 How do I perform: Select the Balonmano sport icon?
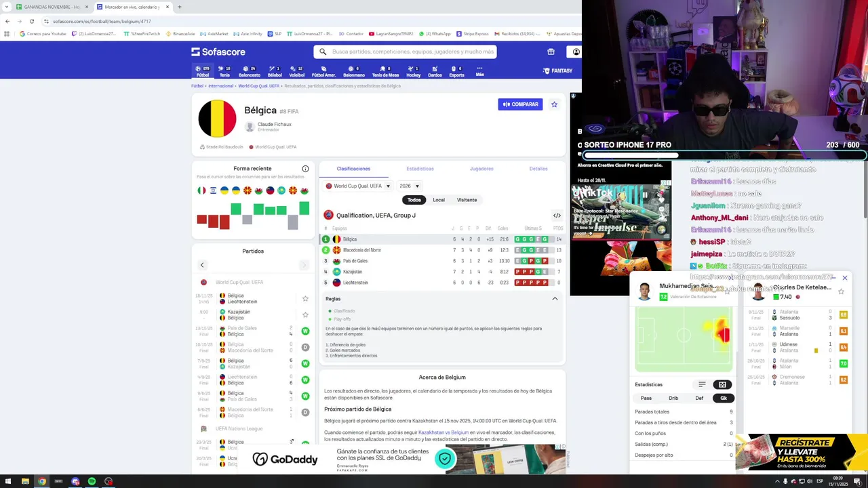353,71
